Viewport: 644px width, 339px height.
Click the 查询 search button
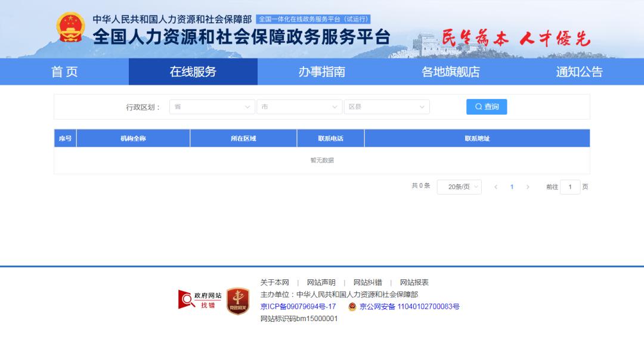point(487,107)
